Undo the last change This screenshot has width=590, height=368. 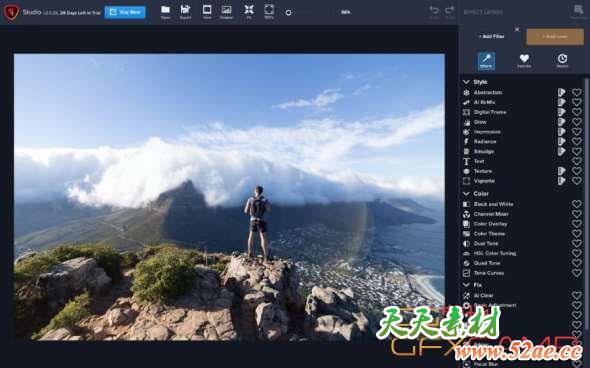pos(434,10)
